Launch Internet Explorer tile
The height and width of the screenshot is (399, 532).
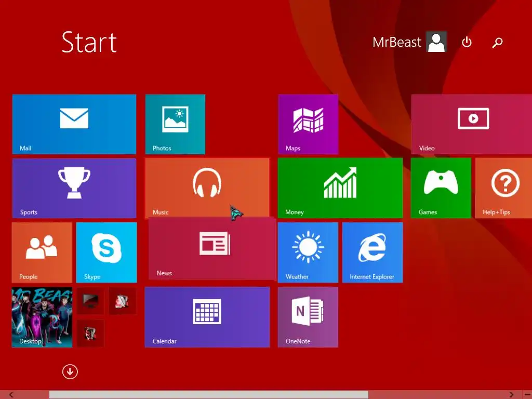point(373,252)
